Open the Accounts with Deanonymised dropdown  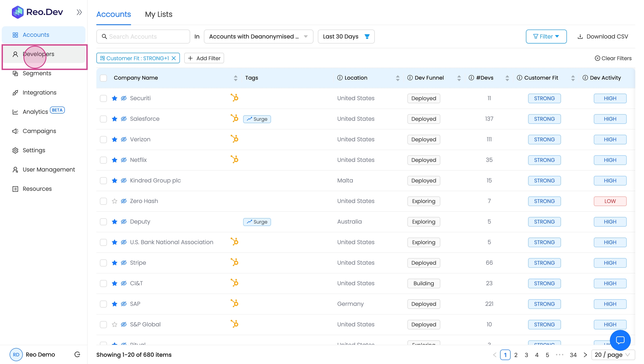258,37
